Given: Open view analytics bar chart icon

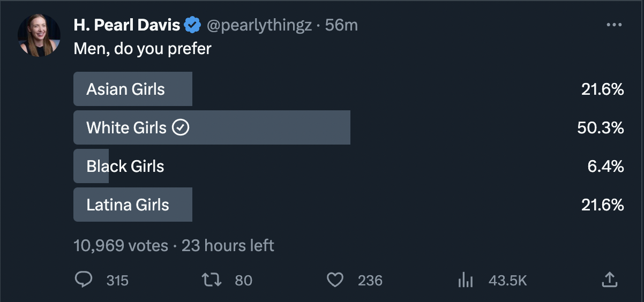Looking at the screenshot, I should pyautogui.click(x=465, y=280).
